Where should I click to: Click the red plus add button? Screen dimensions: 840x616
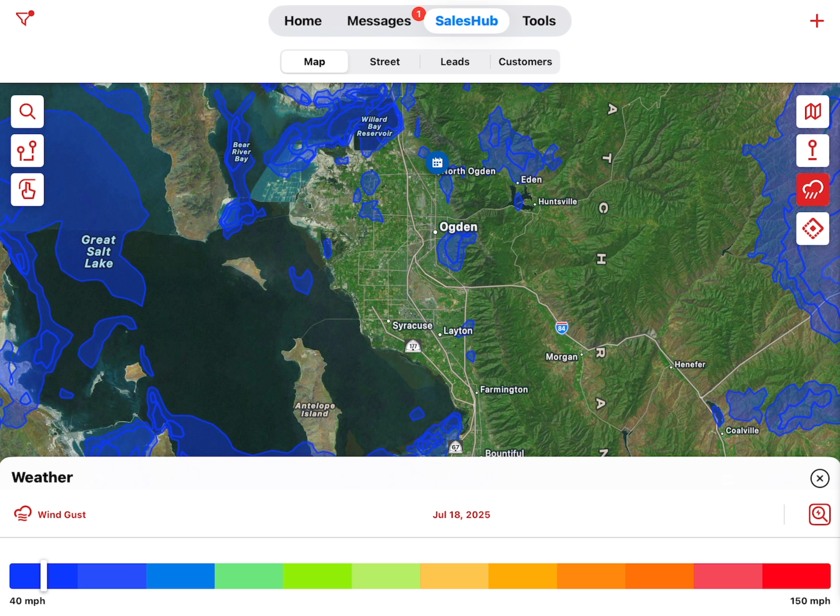817,21
